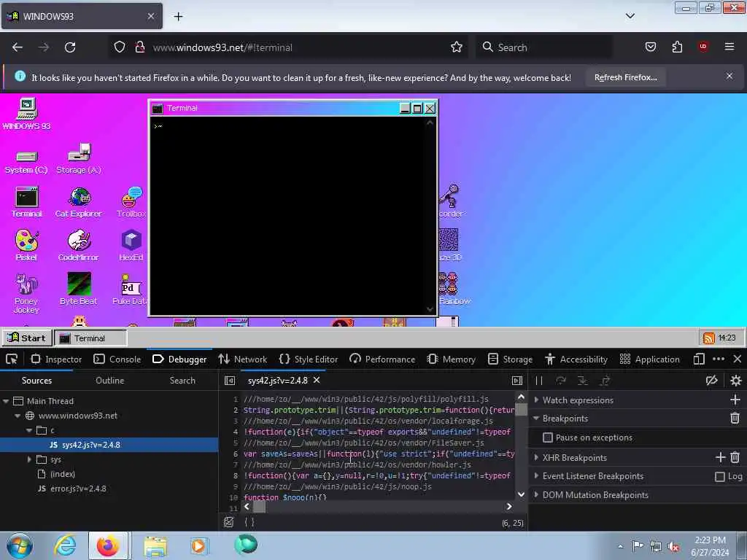Open the browser list all tabs dropdown

[x=630, y=16]
